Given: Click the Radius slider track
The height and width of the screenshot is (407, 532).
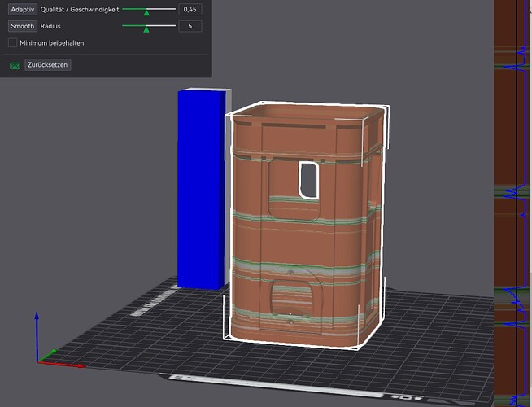Looking at the screenshot, I should tap(149, 25).
